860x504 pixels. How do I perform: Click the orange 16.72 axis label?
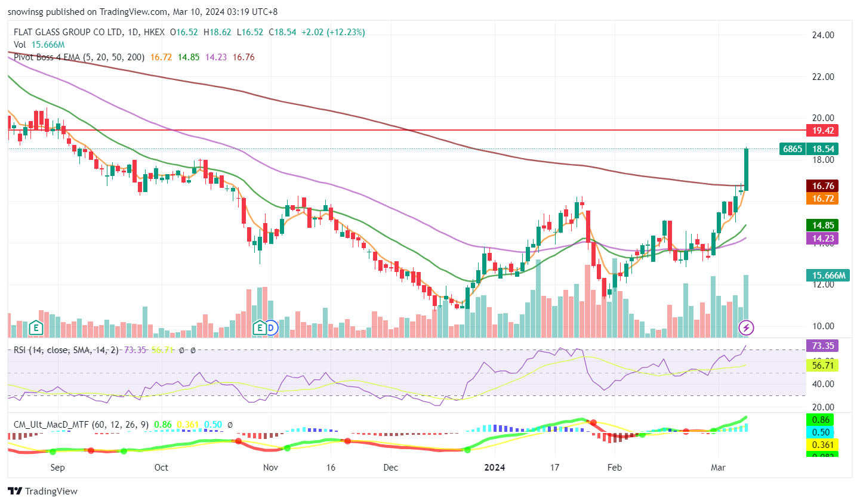coord(822,199)
